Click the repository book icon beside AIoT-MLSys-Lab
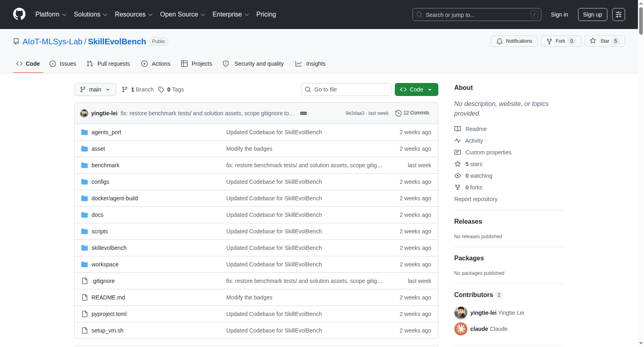Image resolution: width=644 pixels, height=347 pixels. (16, 42)
